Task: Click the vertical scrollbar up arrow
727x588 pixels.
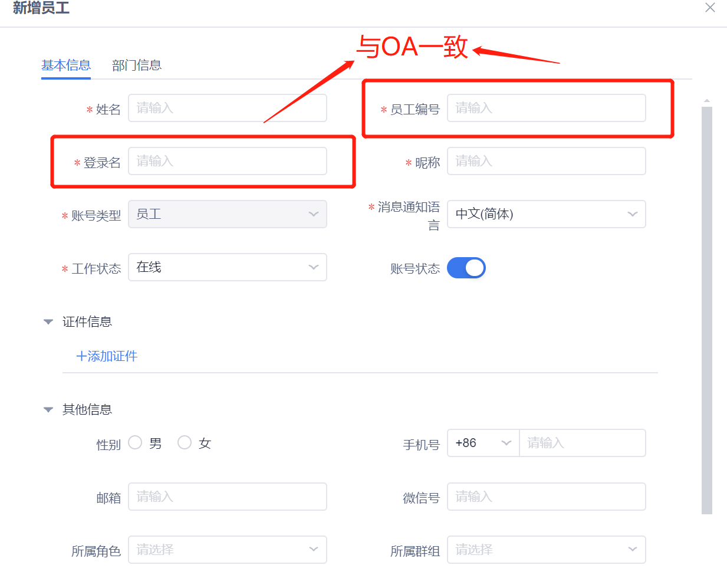Action: (706, 101)
